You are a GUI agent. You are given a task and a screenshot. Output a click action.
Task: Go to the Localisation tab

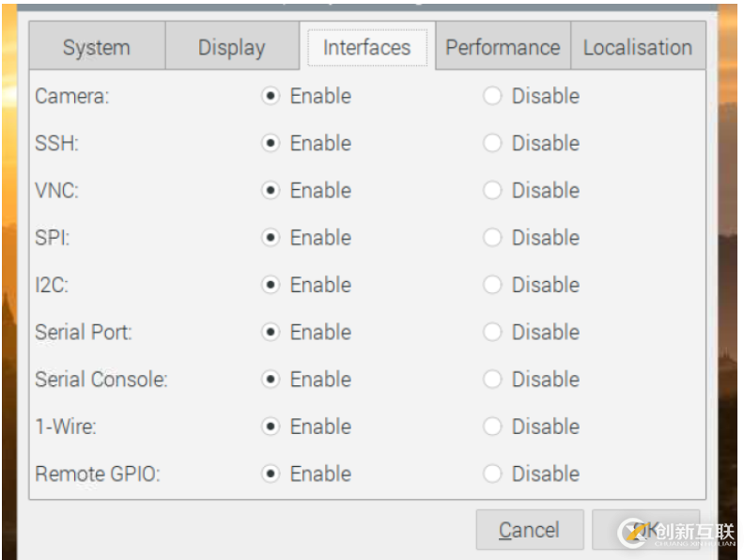tap(638, 46)
